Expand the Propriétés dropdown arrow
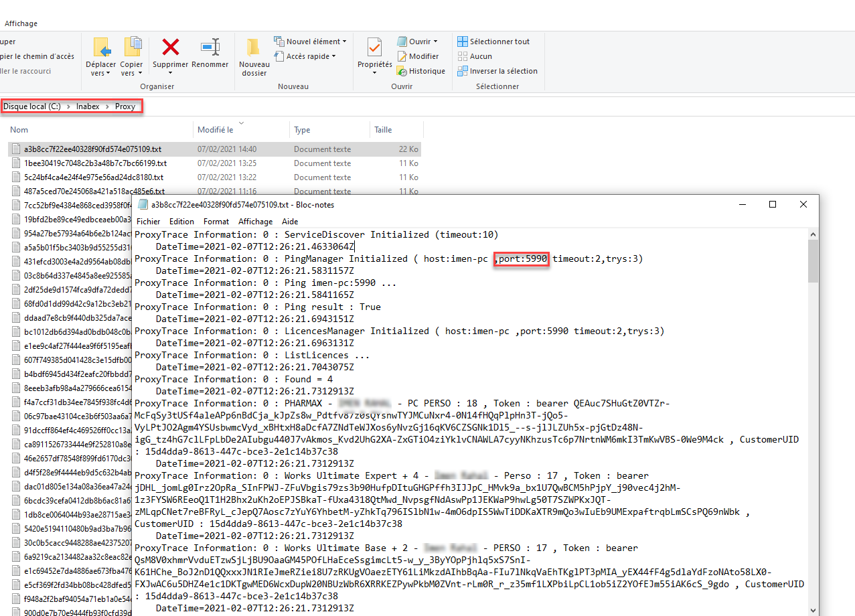 click(374, 72)
